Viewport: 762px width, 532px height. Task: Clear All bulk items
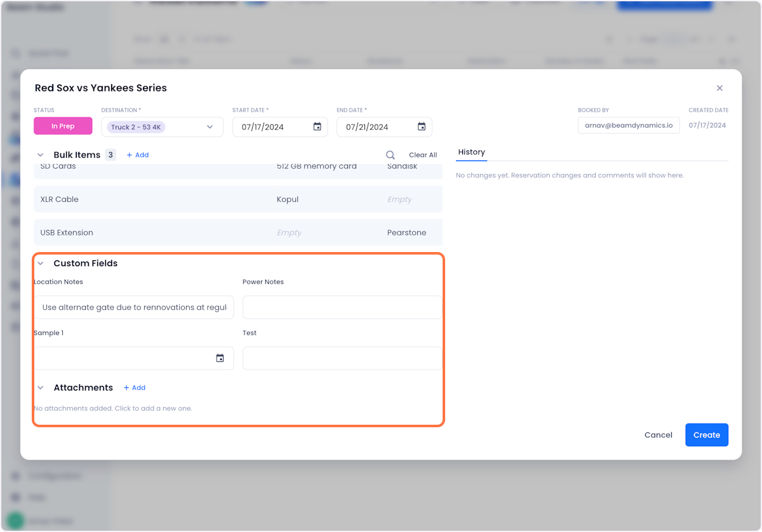[x=423, y=155]
